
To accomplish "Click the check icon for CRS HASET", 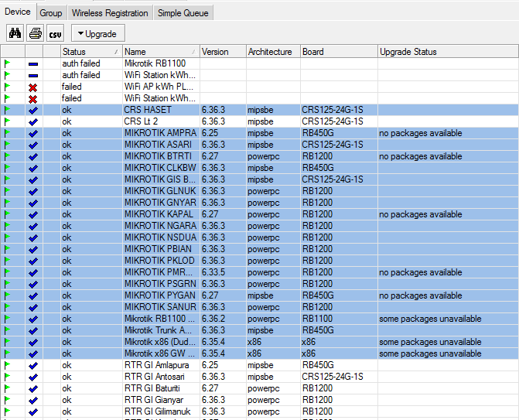I will point(33,110).
